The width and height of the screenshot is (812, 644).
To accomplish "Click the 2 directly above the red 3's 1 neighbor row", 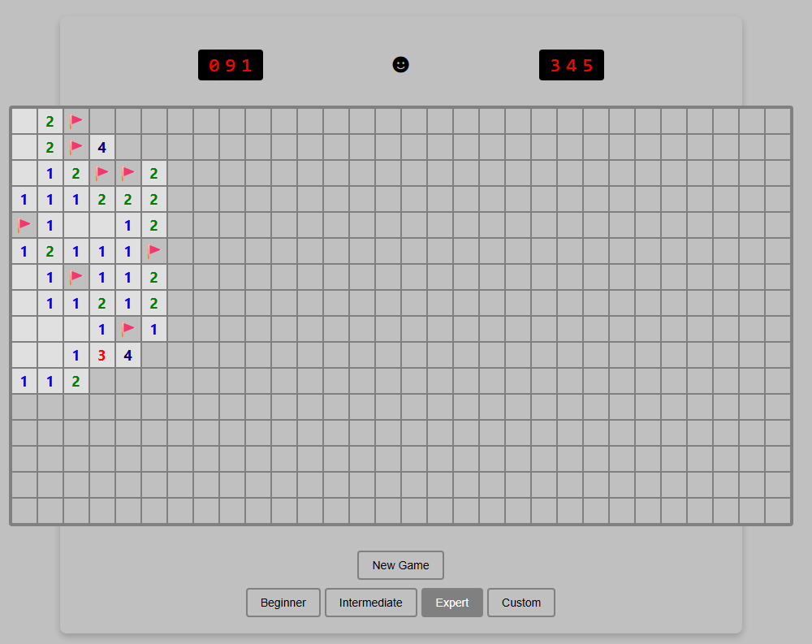I will [x=102, y=303].
